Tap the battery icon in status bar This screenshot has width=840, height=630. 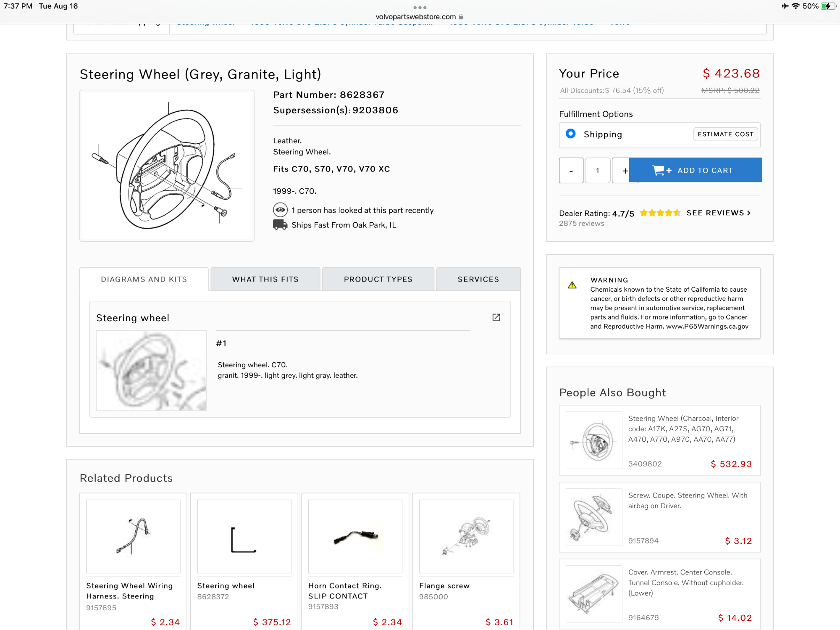click(x=828, y=6)
